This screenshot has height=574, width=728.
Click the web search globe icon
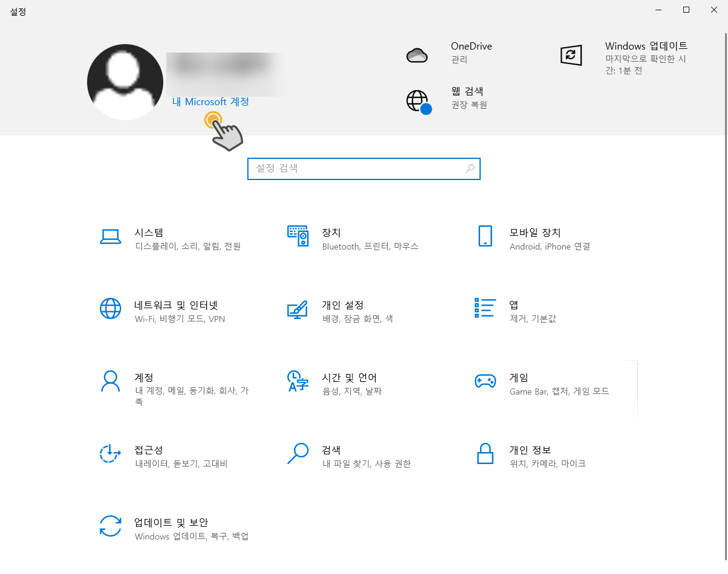pos(418,102)
